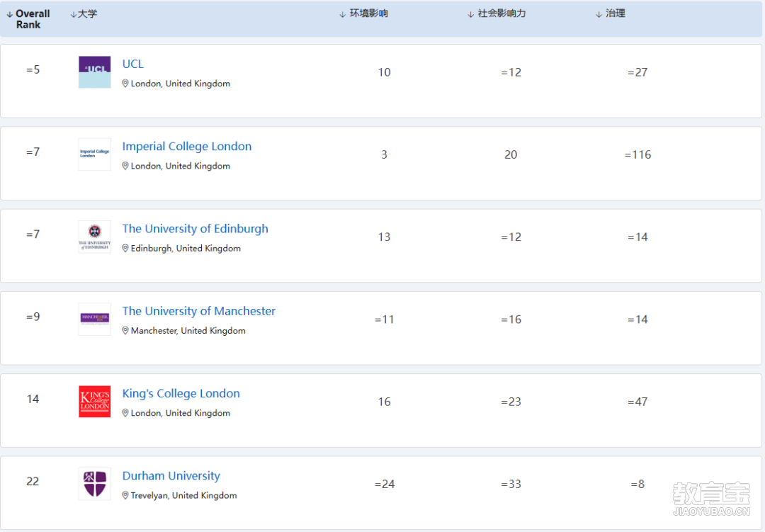The width and height of the screenshot is (765, 532).
Task: Click Imperial College London's 治理 value '=116'
Action: (637, 154)
